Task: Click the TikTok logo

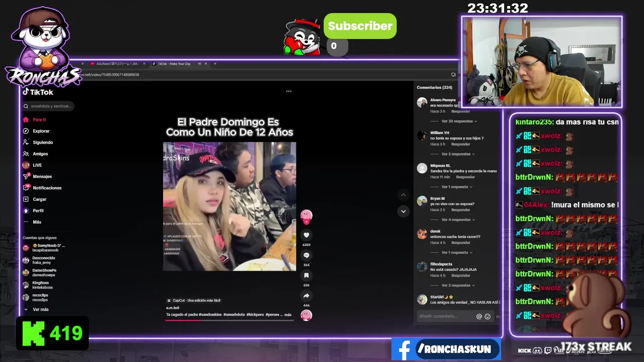Action: coord(38,92)
